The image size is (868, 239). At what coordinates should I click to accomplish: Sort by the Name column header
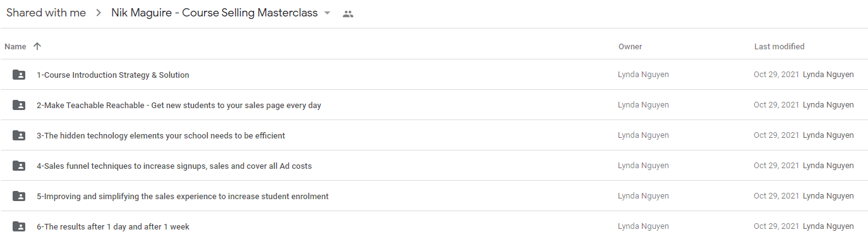[15, 46]
